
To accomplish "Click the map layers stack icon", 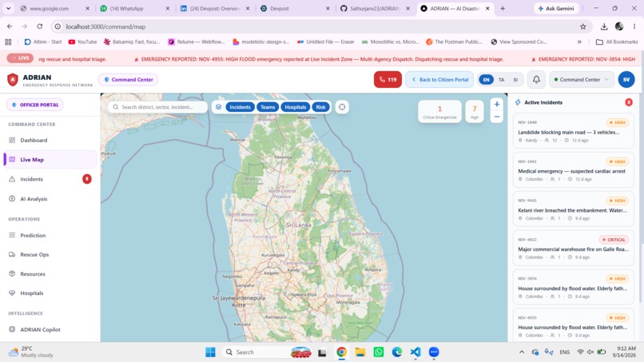I will click(x=218, y=107).
